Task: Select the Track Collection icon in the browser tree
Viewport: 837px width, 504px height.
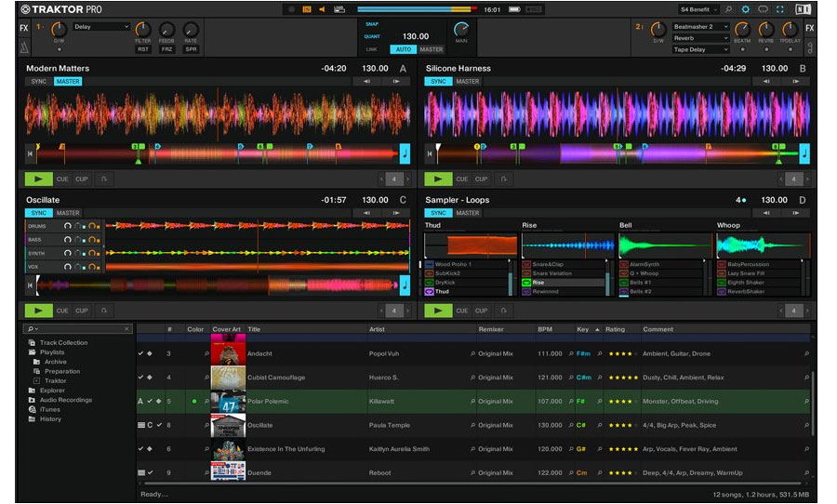Action: (32, 342)
